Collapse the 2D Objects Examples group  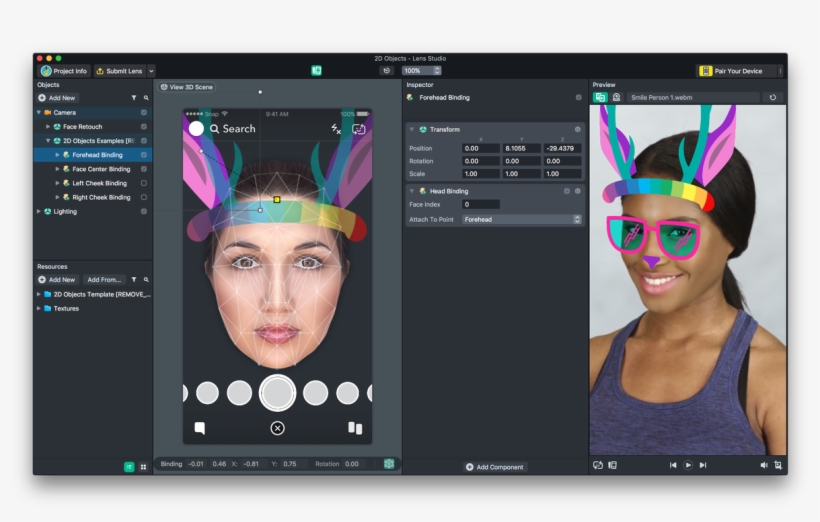[48, 141]
